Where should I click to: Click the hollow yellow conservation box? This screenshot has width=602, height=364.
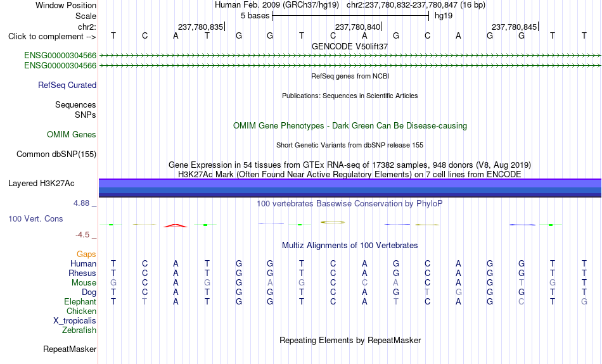click(333, 222)
